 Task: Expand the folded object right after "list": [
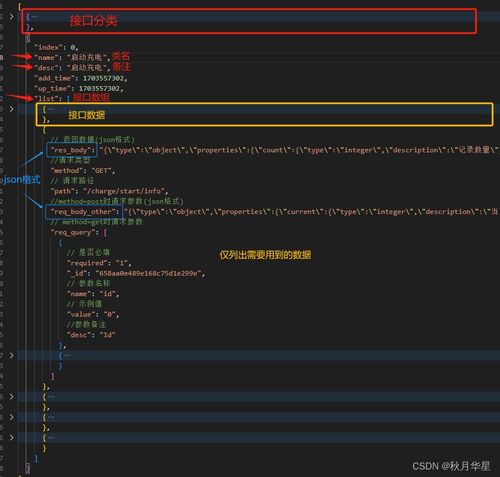[x=11, y=109]
